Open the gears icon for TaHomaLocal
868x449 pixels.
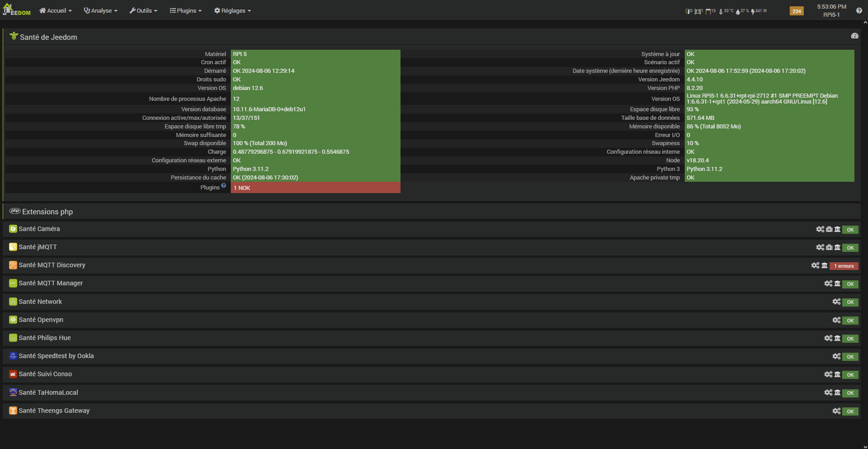tap(828, 392)
